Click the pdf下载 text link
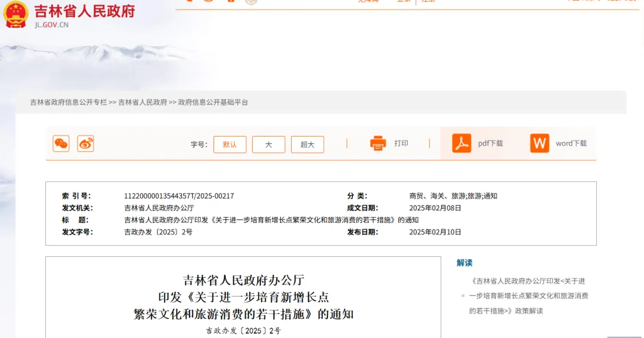The width and height of the screenshot is (644, 338). (x=490, y=144)
